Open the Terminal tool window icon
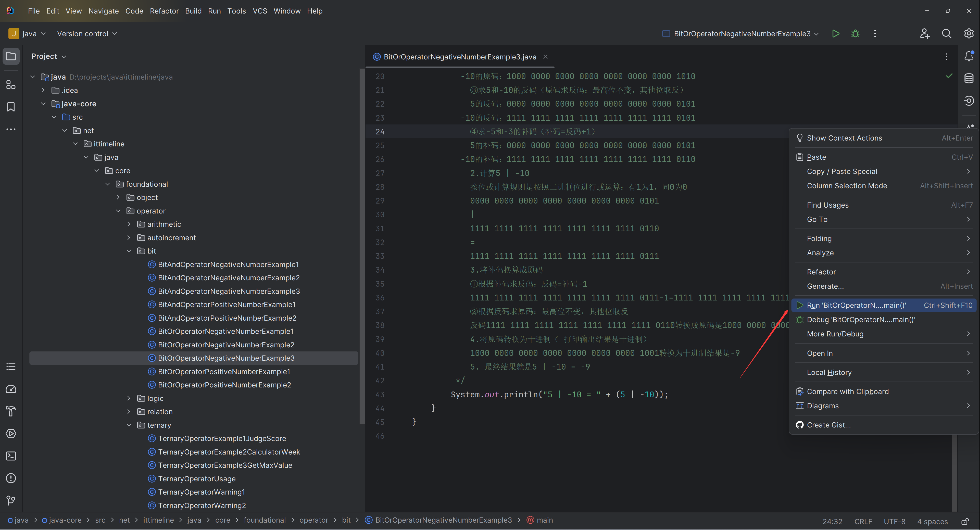Screen dimensions: 980x530 (11, 456)
